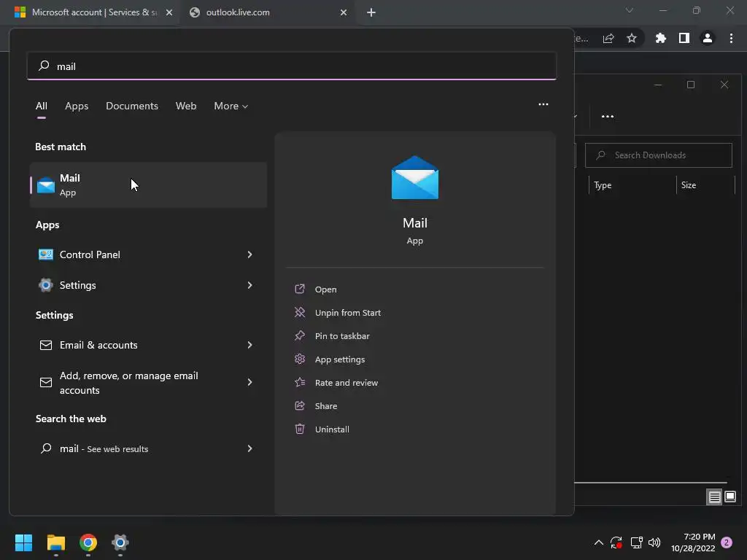
Task: Click the volume speaker icon in tray
Action: [654, 542]
